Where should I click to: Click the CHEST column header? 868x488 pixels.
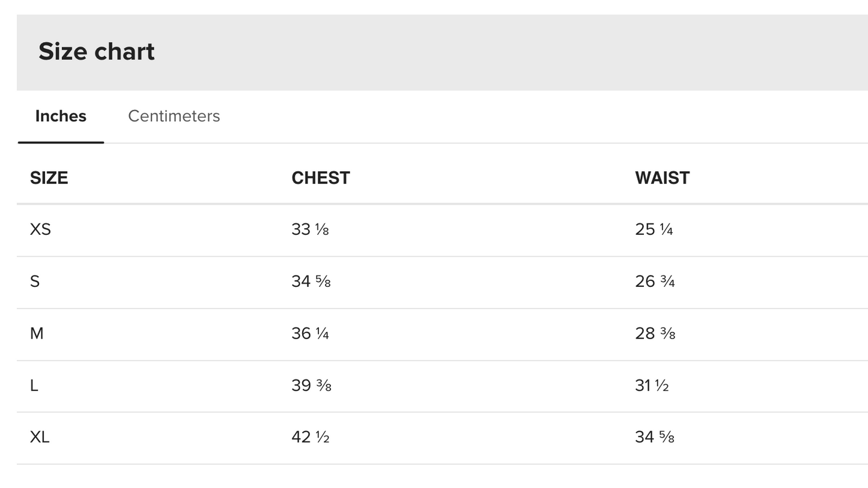tap(321, 178)
